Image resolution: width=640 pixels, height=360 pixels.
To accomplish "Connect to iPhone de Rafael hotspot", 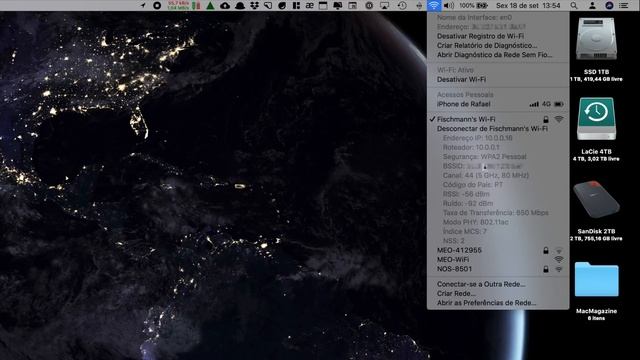I will pyautogui.click(x=498, y=104).
